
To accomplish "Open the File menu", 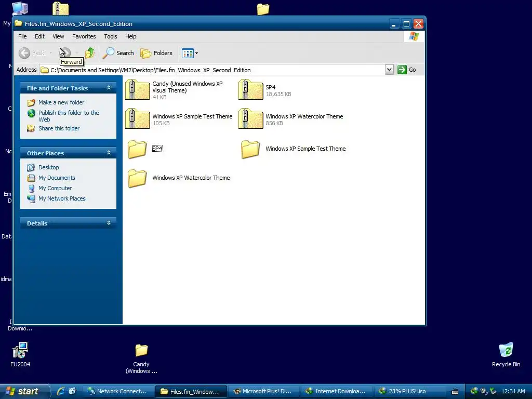I will (x=22, y=36).
